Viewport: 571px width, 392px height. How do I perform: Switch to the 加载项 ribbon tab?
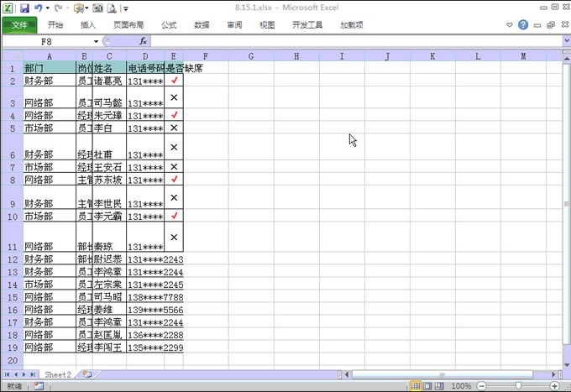[x=351, y=24]
